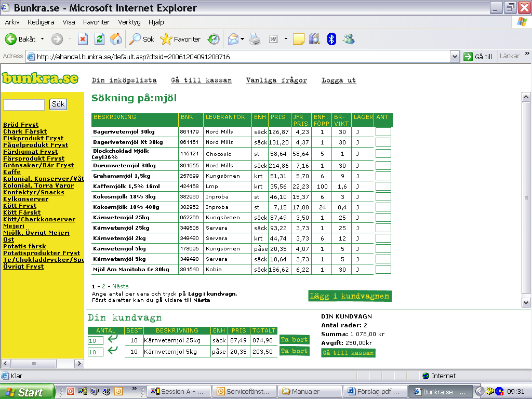The height and width of the screenshot is (399, 532).
Task: Click quantity field for Mjöl Am Manitoba Cr 30kg
Action: [x=383, y=270]
